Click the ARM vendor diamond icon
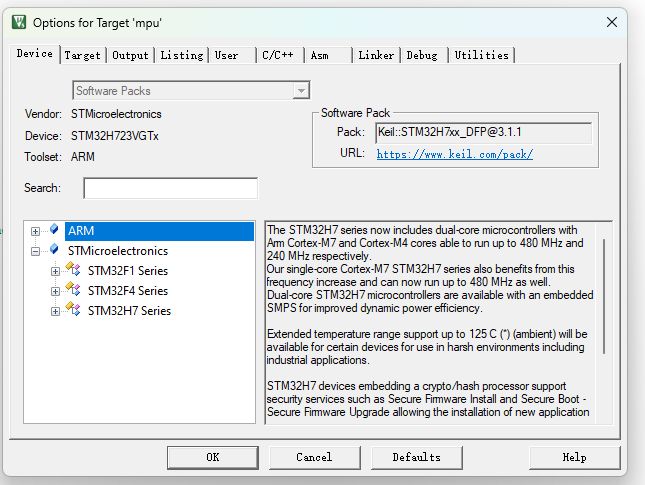This screenshot has width=645, height=485. click(x=54, y=229)
